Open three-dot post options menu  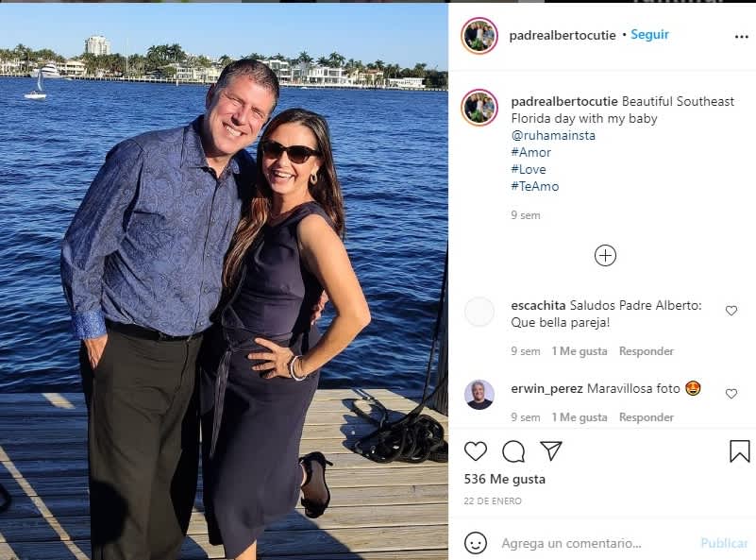tap(741, 36)
